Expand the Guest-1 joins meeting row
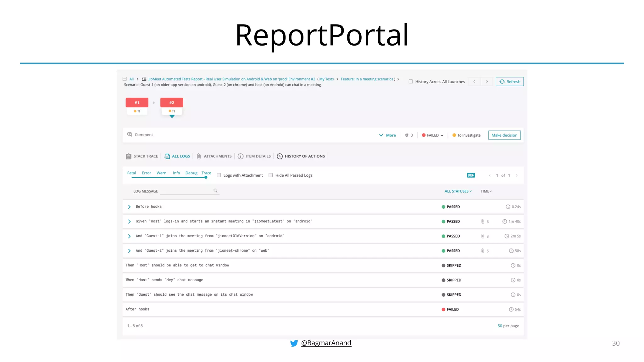644x362 pixels. pos(129,236)
